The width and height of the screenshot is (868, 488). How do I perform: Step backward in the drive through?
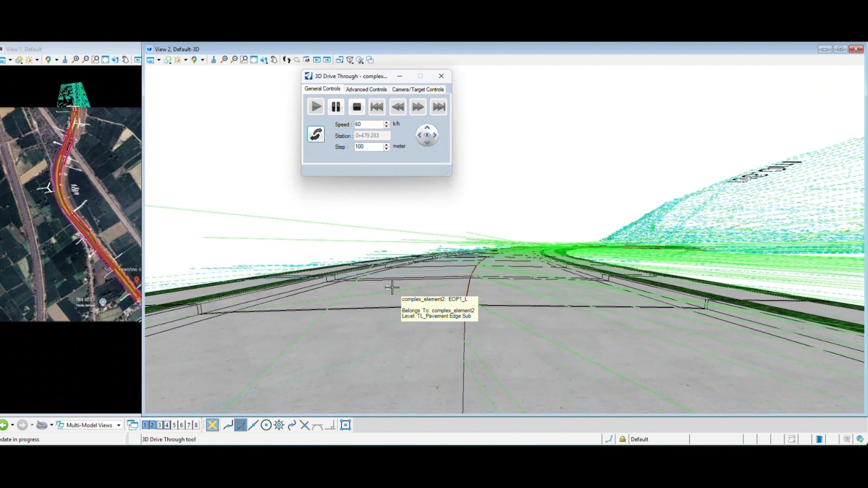point(398,107)
